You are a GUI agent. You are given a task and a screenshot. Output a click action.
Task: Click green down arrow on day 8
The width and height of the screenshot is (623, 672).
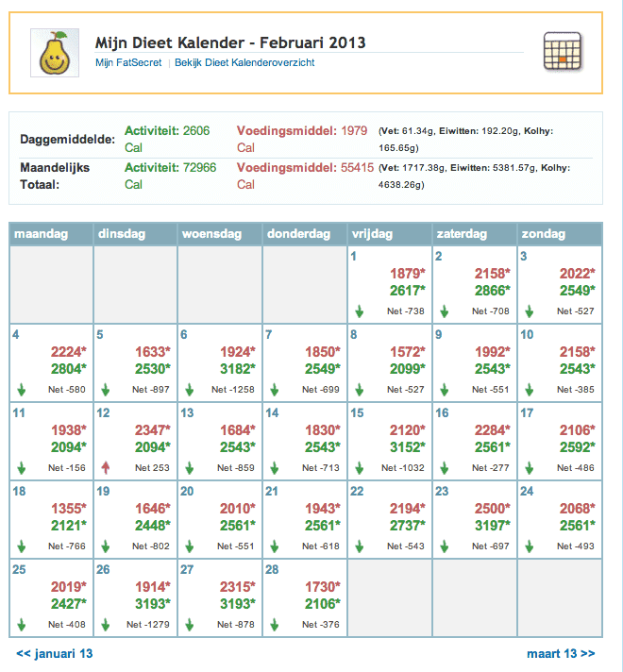pos(360,390)
